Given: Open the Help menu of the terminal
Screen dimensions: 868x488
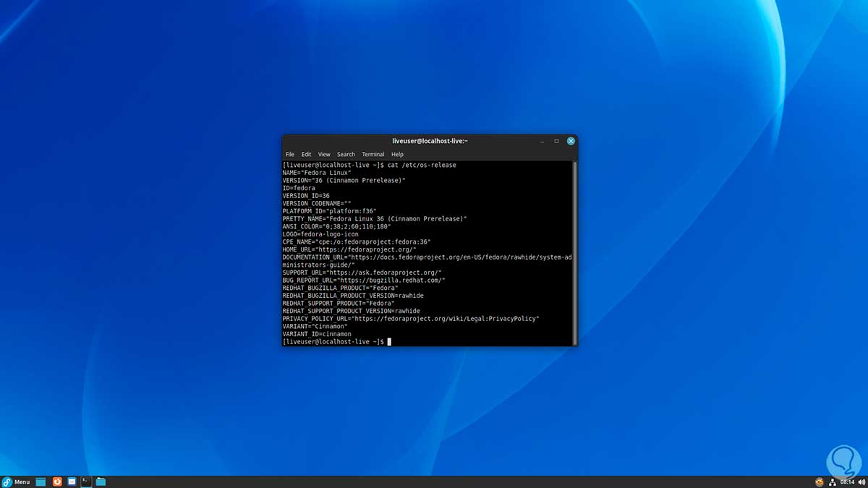Looking at the screenshot, I should [397, 154].
